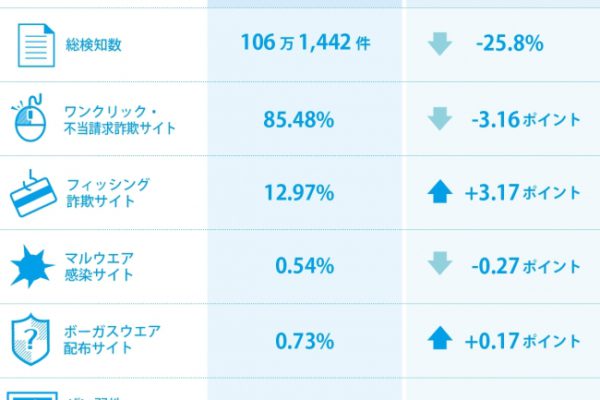
Task: Select the question-mark shield bogusware icon
Action: pos(31,340)
